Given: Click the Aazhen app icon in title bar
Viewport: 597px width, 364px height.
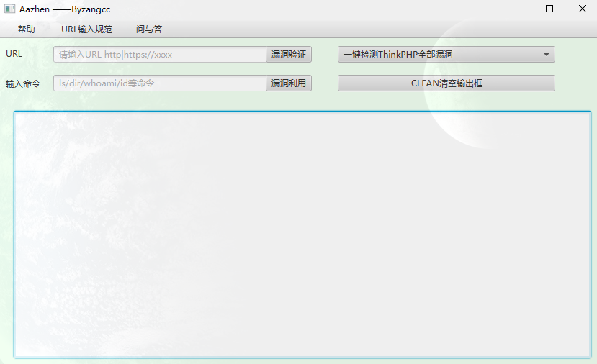Looking at the screenshot, I should 9,9.
